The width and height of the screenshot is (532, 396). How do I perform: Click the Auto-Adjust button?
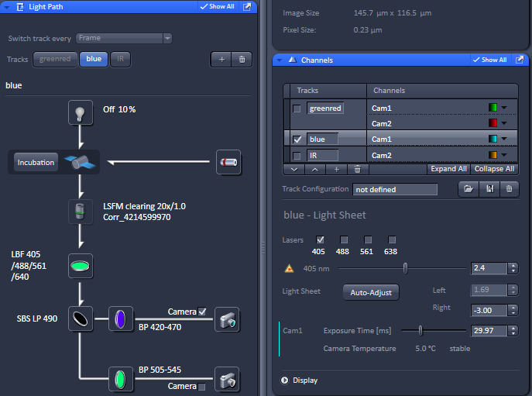[370, 292]
